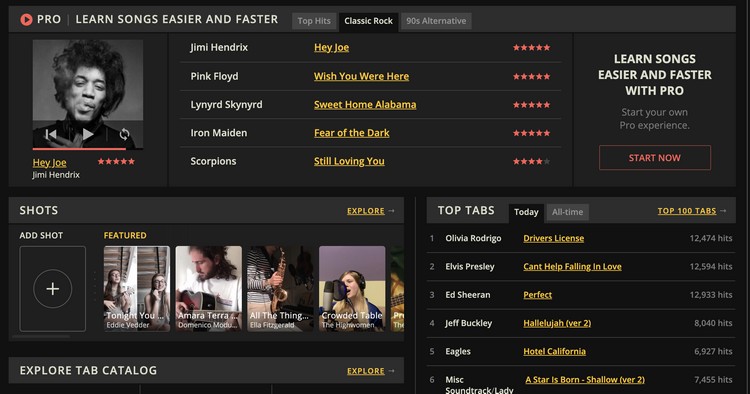Open Crowded Table shot by The Highwomen
The image size is (750, 394).
click(x=352, y=289)
